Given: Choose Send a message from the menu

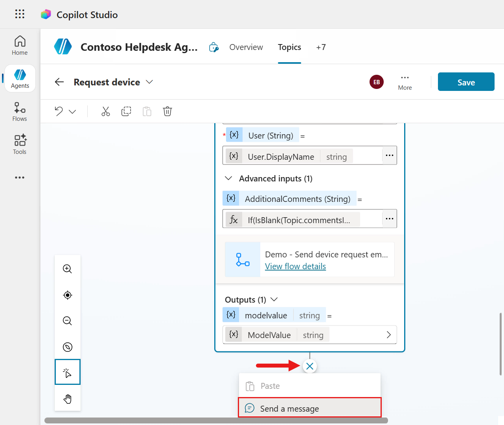Looking at the screenshot, I should [309, 408].
